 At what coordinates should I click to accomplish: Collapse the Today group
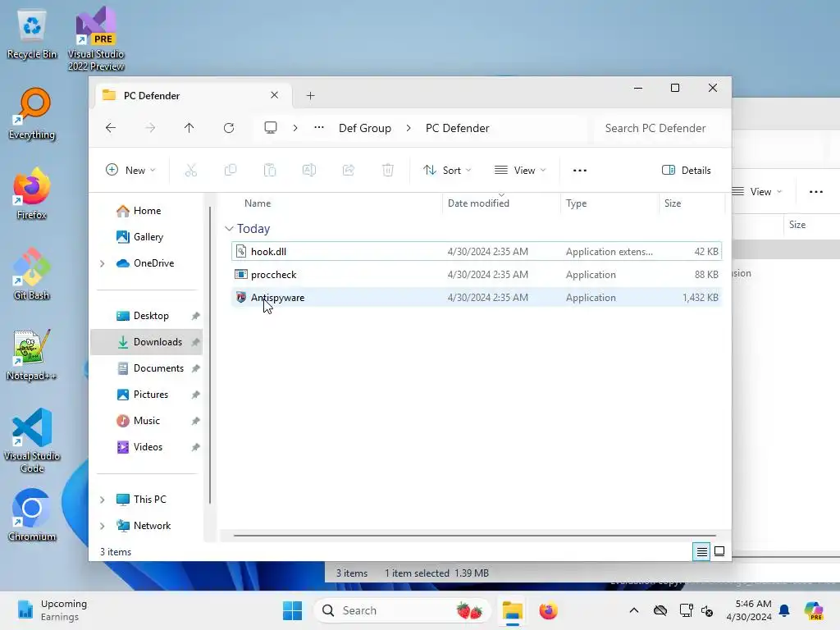(229, 229)
